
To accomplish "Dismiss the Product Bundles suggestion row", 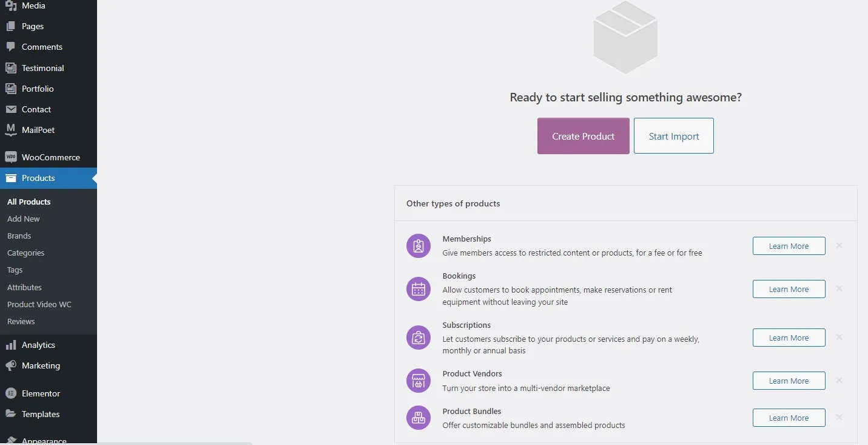I will pos(839,418).
